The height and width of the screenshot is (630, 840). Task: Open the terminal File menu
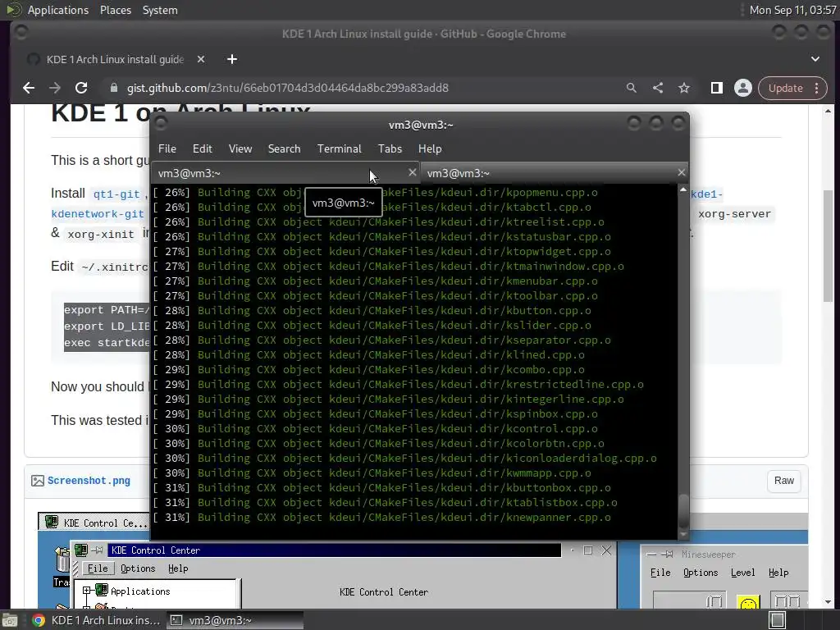click(x=167, y=149)
